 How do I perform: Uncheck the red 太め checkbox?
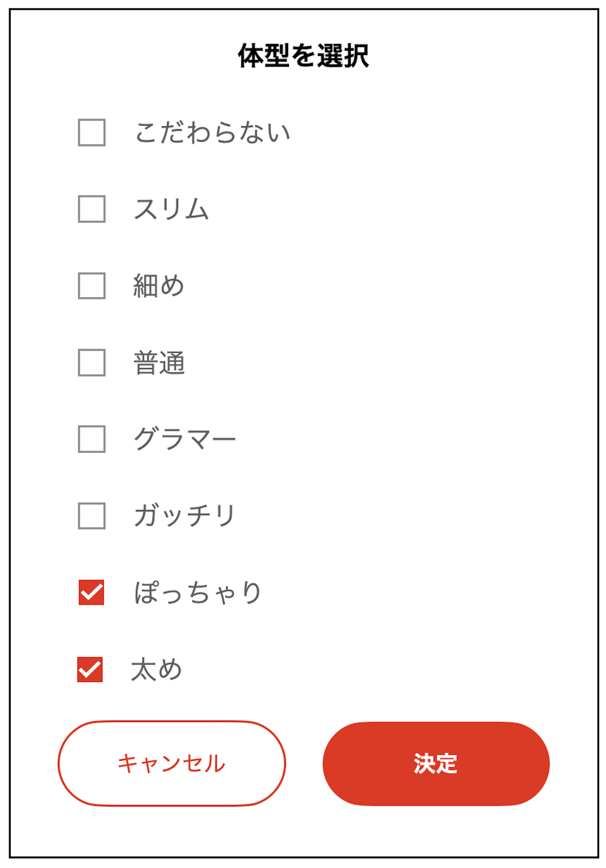90,669
